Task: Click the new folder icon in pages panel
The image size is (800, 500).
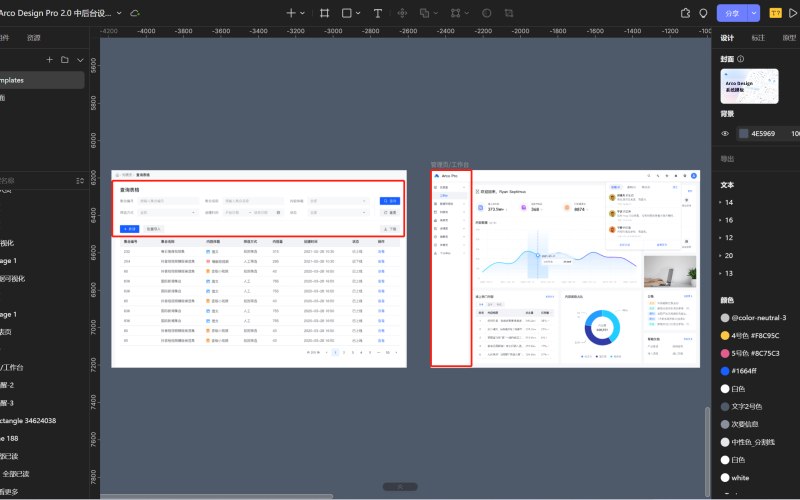Action: pos(65,60)
